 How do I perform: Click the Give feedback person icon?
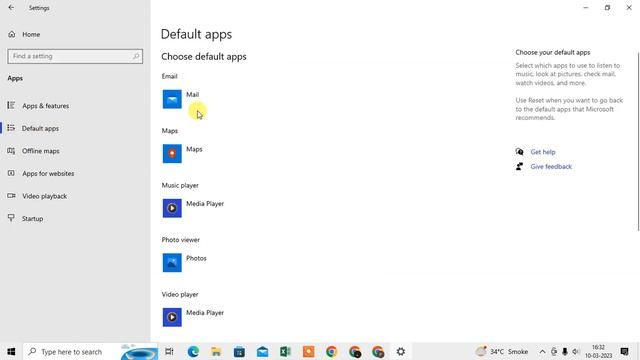pyautogui.click(x=519, y=167)
